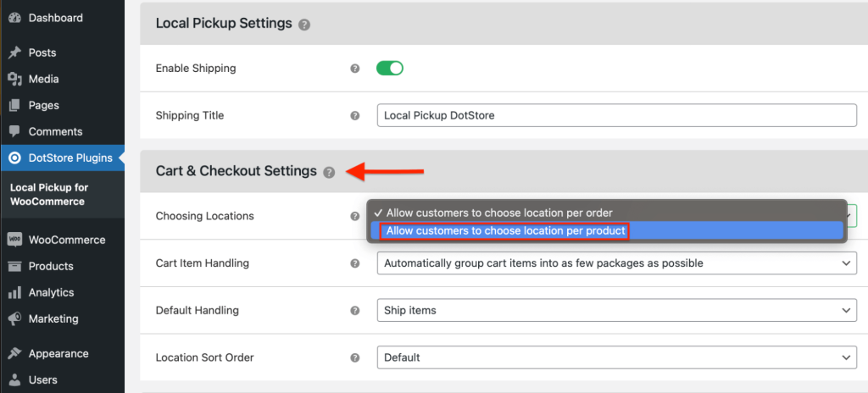
Task: Click help icon next to Local Pickup Settings
Action: tap(304, 25)
